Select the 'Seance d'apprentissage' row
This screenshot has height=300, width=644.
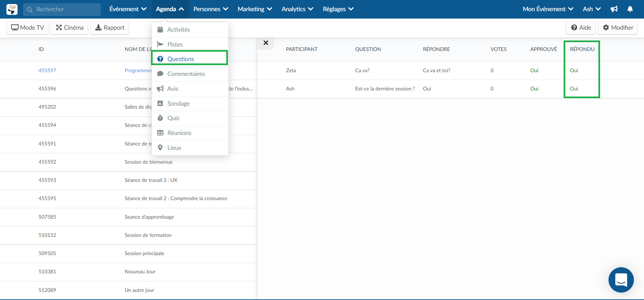click(x=128, y=217)
